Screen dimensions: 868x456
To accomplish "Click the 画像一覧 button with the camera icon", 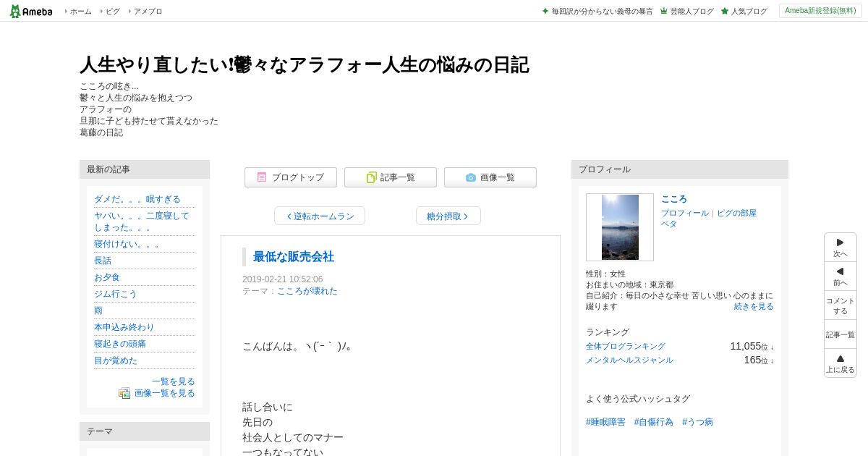I will (x=490, y=177).
